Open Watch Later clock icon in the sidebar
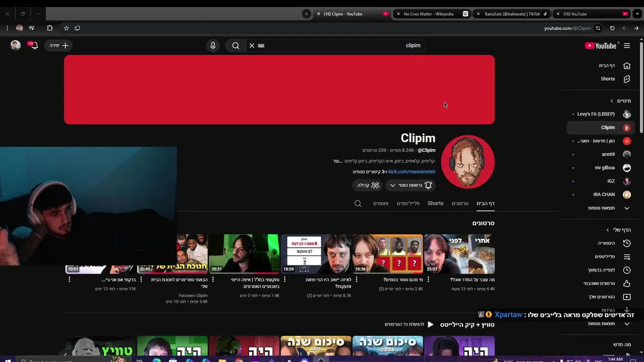 (x=627, y=270)
